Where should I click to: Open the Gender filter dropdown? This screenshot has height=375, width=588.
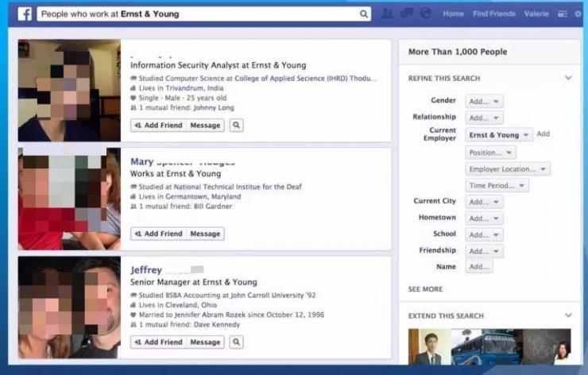(484, 102)
